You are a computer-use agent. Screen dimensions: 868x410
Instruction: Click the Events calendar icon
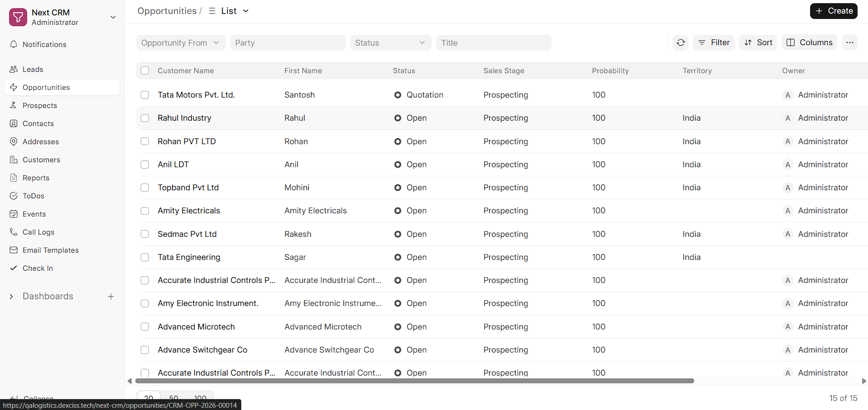[14, 214]
